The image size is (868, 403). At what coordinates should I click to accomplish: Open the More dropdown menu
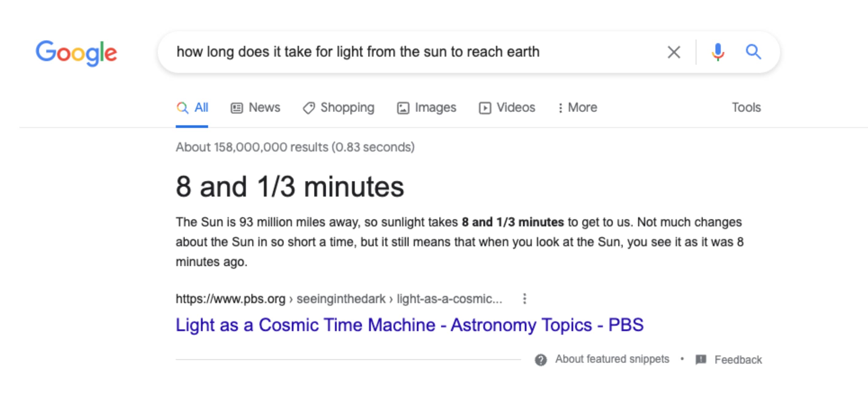578,107
